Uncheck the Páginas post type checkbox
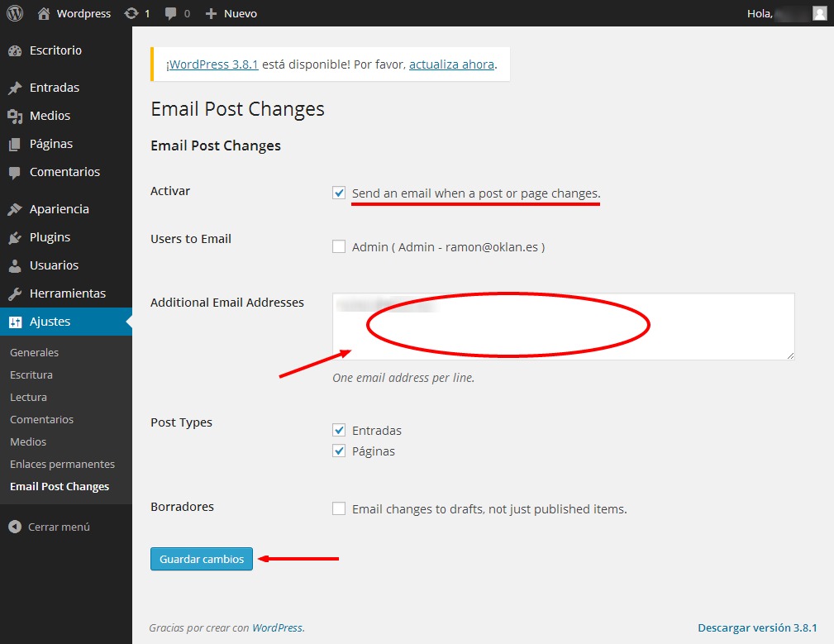Screen dimensions: 834x644 pos(339,451)
